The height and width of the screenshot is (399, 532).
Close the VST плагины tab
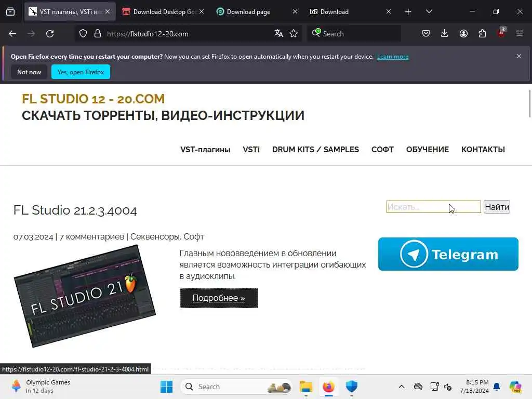[x=108, y=11]
